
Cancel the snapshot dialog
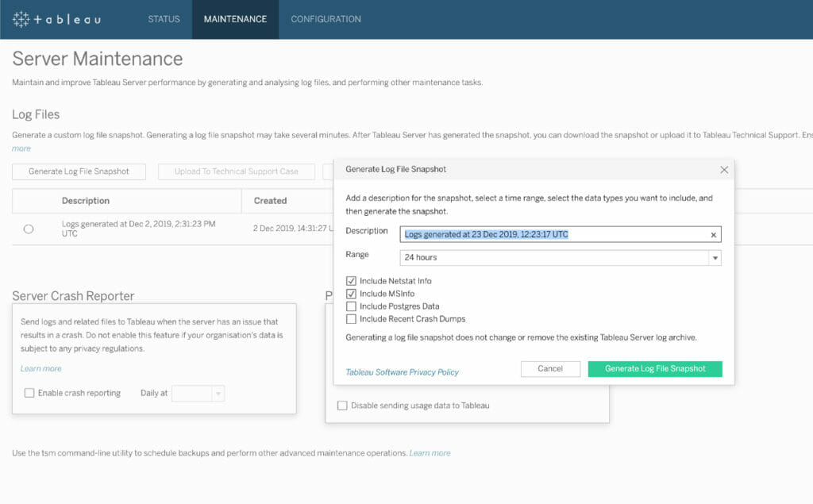pos(550,369)
